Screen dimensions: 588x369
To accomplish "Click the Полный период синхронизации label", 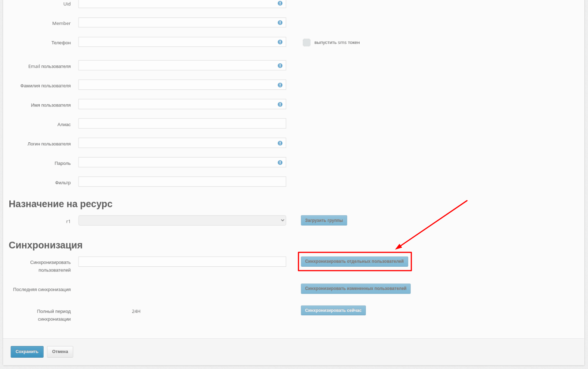I will [x=54, y=315].
